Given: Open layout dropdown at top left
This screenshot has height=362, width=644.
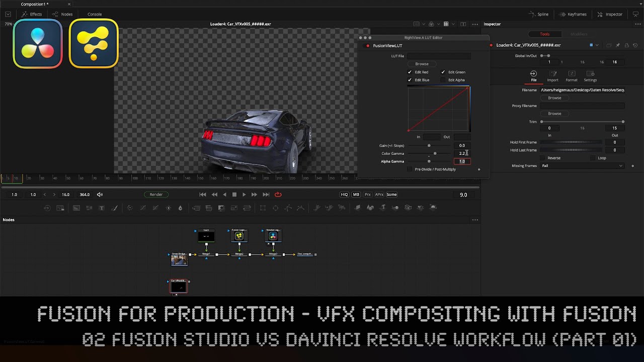Looking at the screenshot, I should (8, 14).
